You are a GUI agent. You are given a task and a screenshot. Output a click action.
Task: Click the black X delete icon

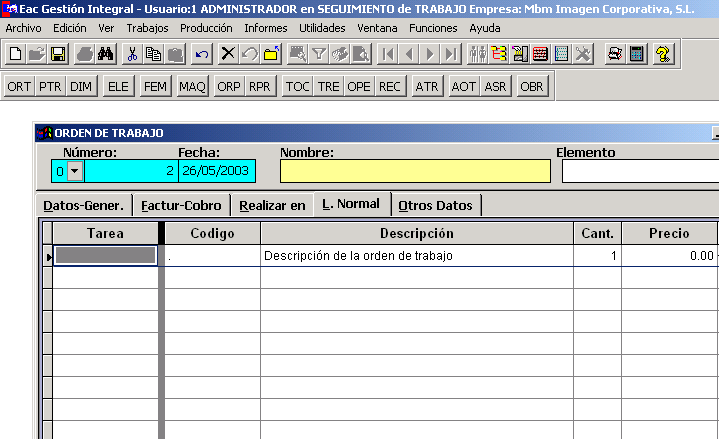228,54
